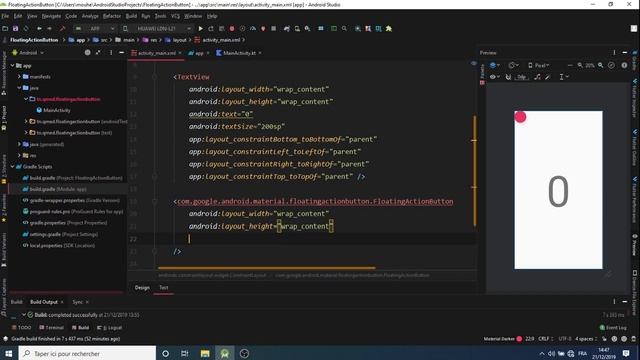
Task: Click the Open folder icon in toolbar
Action: click(x=5, y=29)
